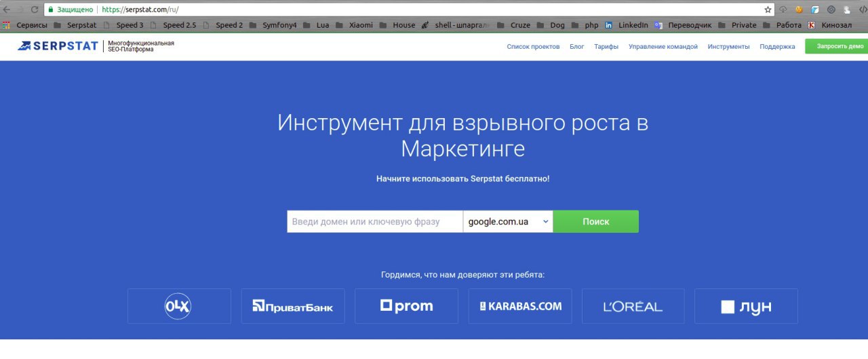Open Список проектов menu item
Screen dimensions: 868x359
533,47
